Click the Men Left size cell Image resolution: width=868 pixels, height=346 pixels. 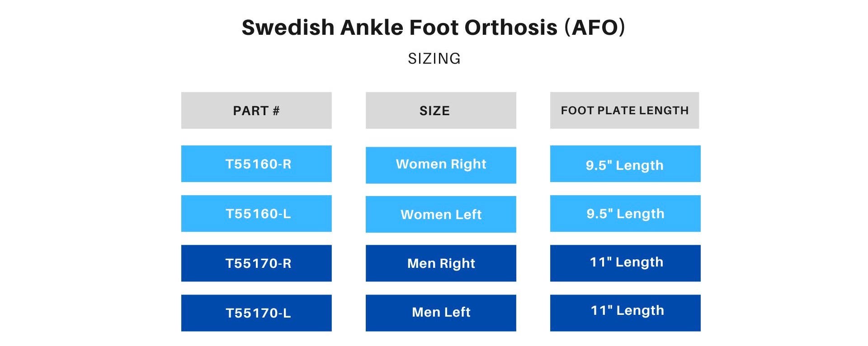(x=441, y=313)
